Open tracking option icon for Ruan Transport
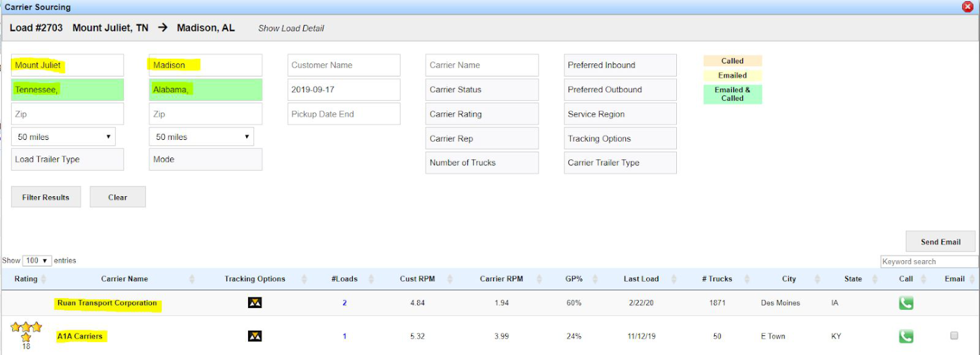This screenshot has width=980, height=355. click(x=255, y=303)
